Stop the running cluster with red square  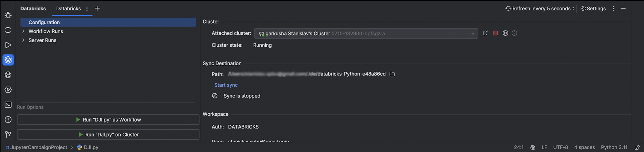(x=495, y=33)
